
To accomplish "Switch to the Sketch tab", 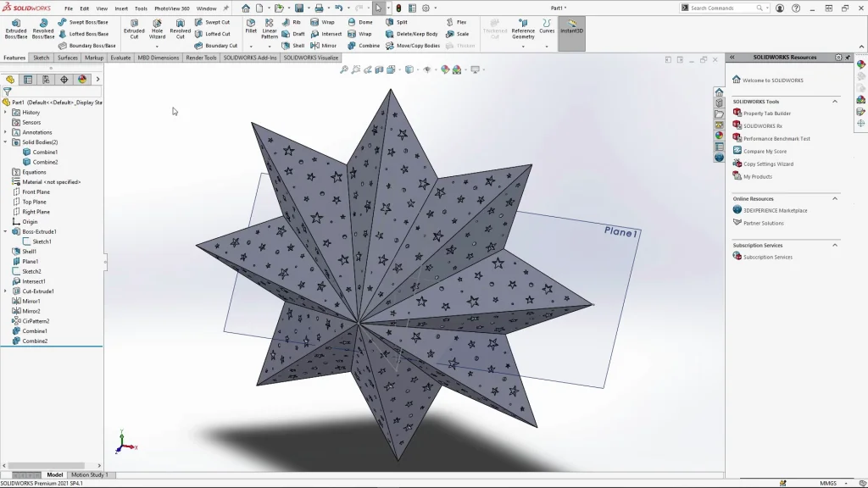I will pos(41,58).
